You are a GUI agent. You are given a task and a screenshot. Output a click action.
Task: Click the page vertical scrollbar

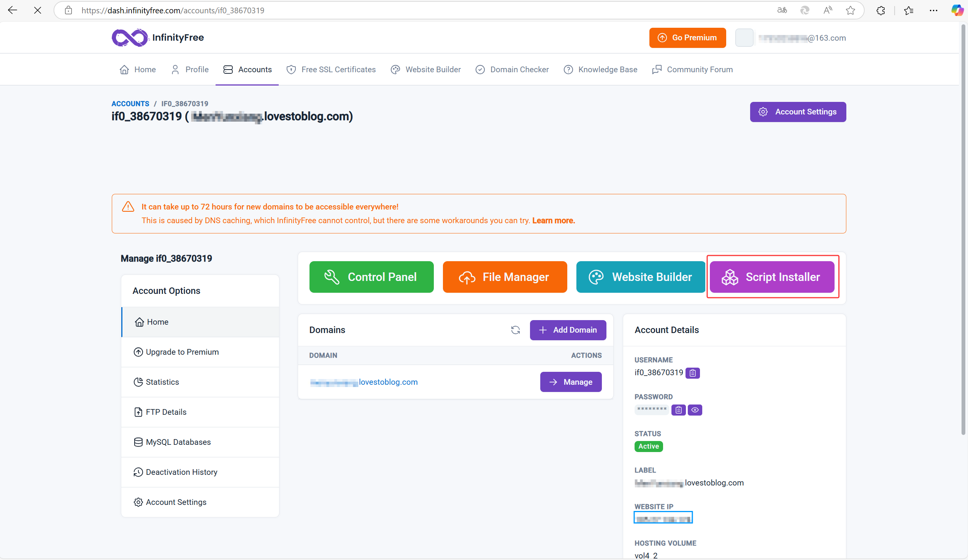pyautogui.click(x=963, y=230)
